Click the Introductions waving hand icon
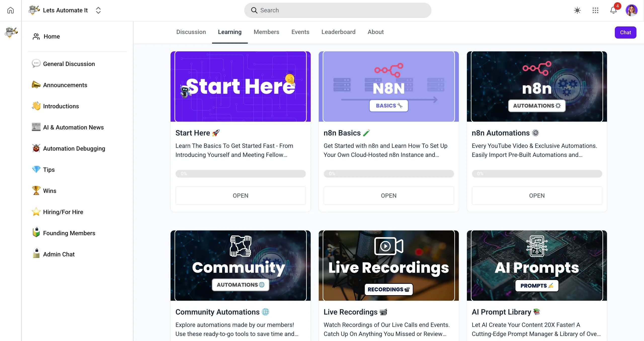Viewport: 644px width, 341px height. tap(36, 106)
